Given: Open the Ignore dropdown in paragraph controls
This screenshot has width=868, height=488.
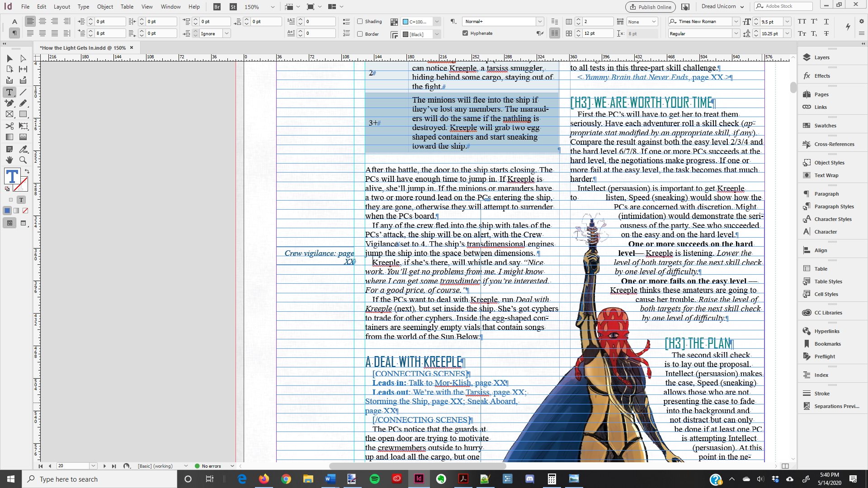Looking at the screenshot, I should tap(226, 33).
